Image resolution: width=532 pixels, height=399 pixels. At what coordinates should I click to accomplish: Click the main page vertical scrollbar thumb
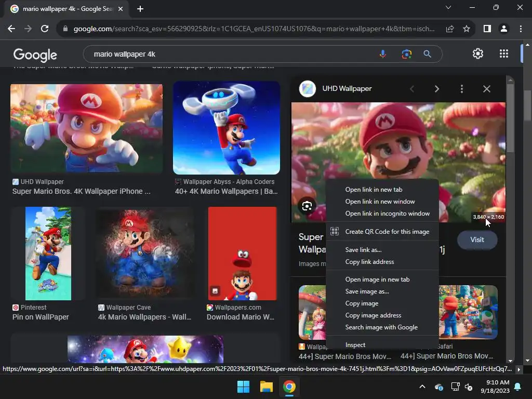527,105
